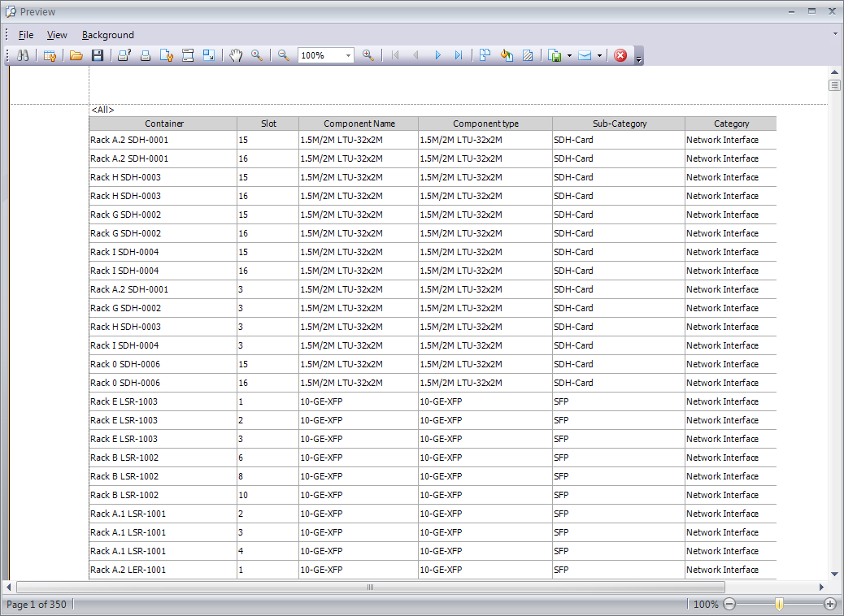Click the Export Document icon
This screenshot has height=616, width=844.
click(x=555, y=55)
